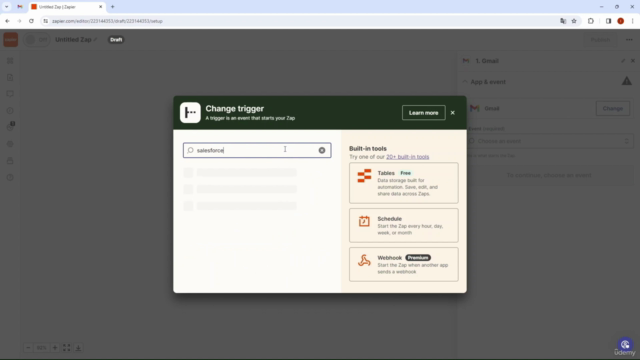This screenshot has width=640, height=360.
Task: Open the Zapier home logo
Action: (11, 40)
